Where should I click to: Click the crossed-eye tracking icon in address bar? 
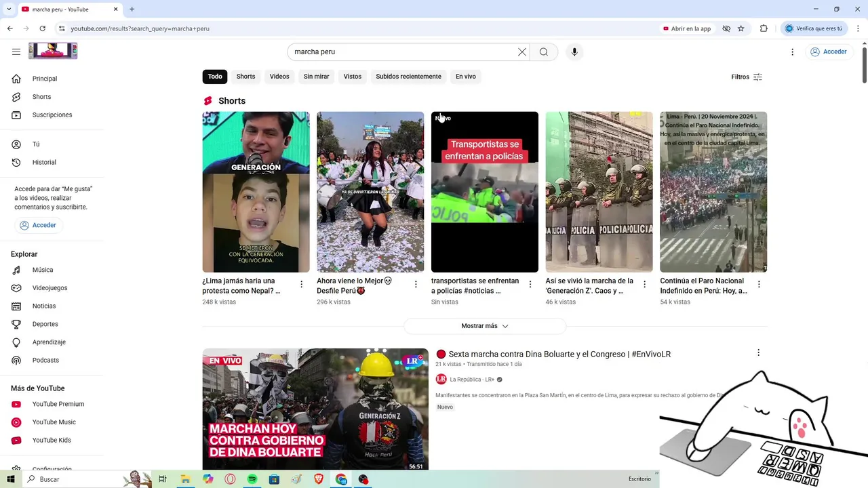point(726,28)
